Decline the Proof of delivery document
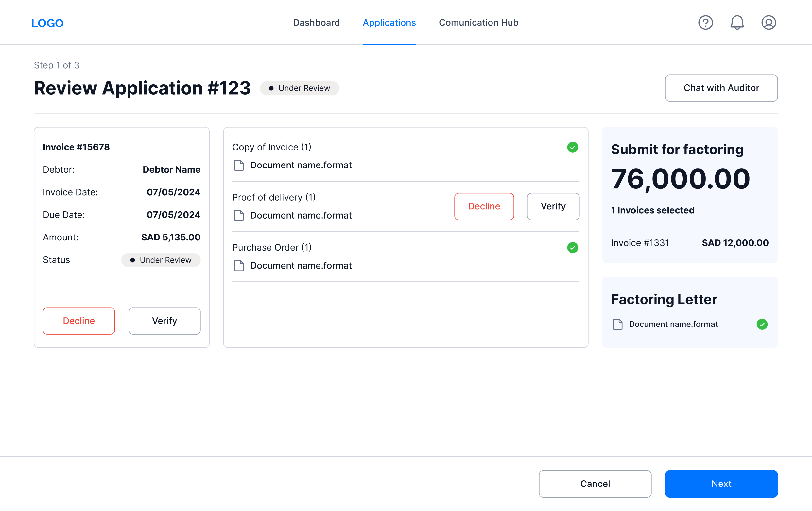 484,206
